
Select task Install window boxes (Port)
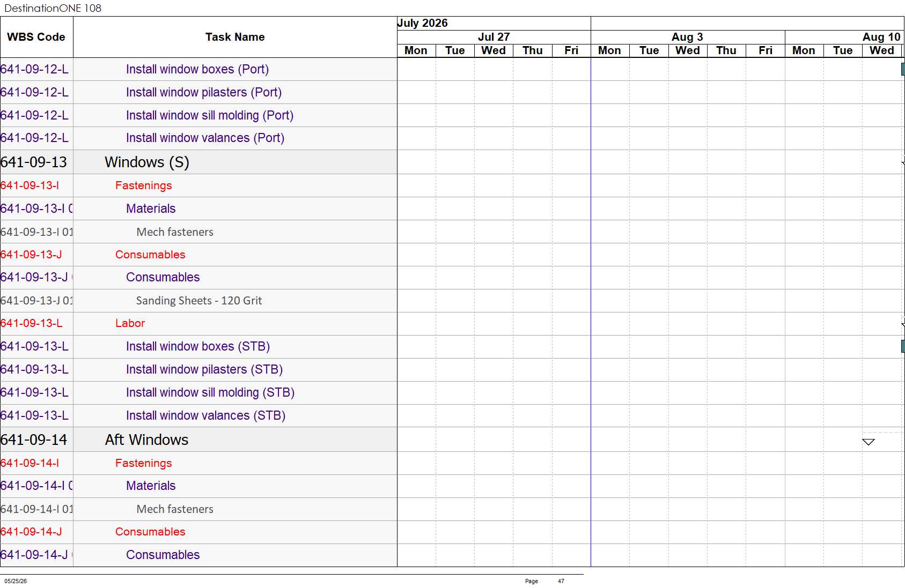tap(197, 69)
